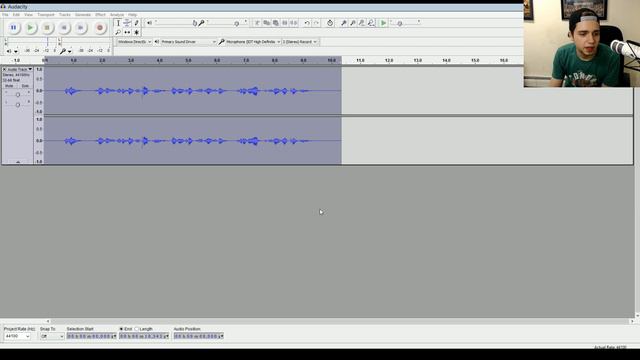Select the Selection (I-beam) tool
Image resolution: width=640 pixels, height=360 pixels.
pyautogui.click(x=118, y=23)
